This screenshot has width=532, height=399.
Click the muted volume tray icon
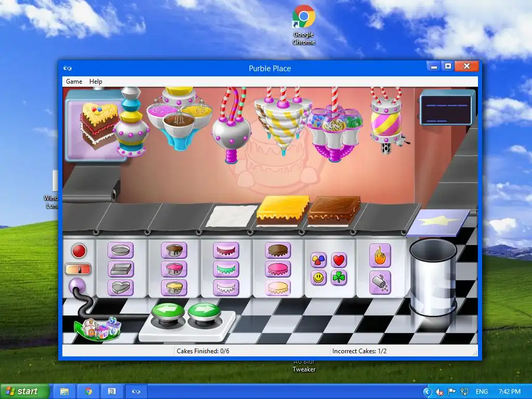440,392
